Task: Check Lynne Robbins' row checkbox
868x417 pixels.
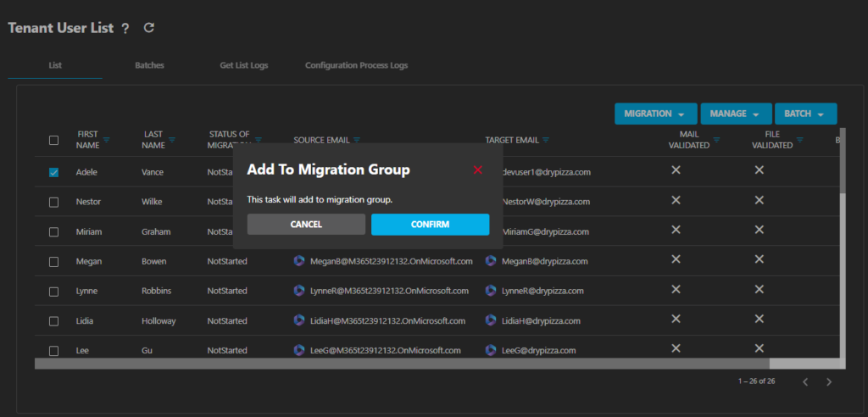Action: point(53,292)
